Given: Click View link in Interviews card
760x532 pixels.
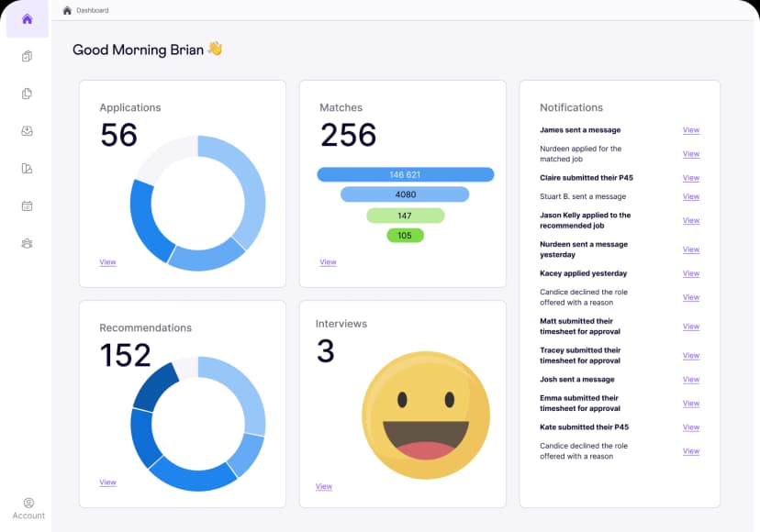Looking at the screenshot, I should click(323, 486).
